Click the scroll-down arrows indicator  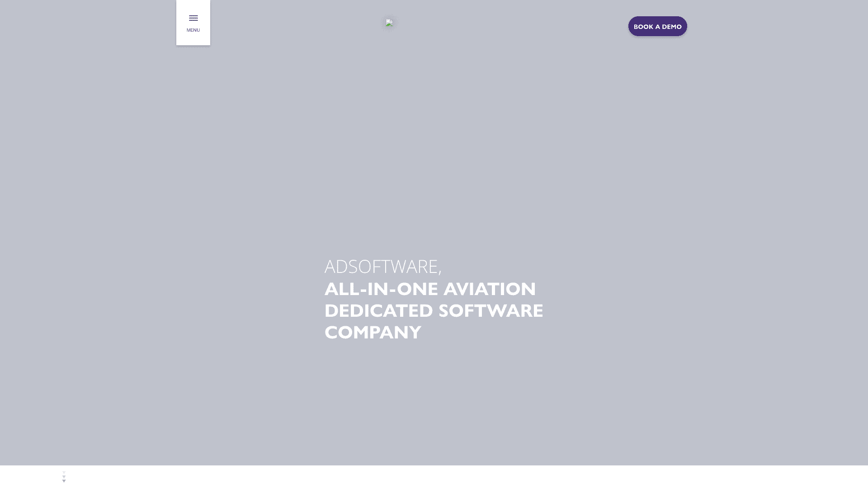(x=64, y=477)
